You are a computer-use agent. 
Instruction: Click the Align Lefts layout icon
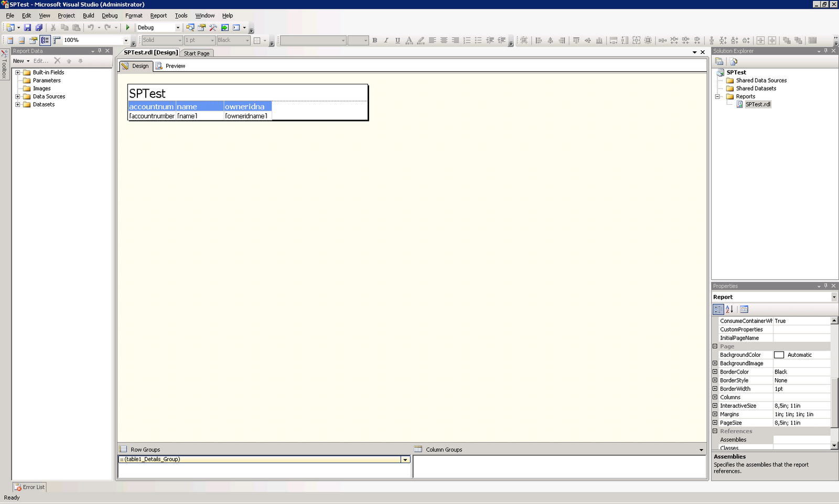[x=539, y=40]
